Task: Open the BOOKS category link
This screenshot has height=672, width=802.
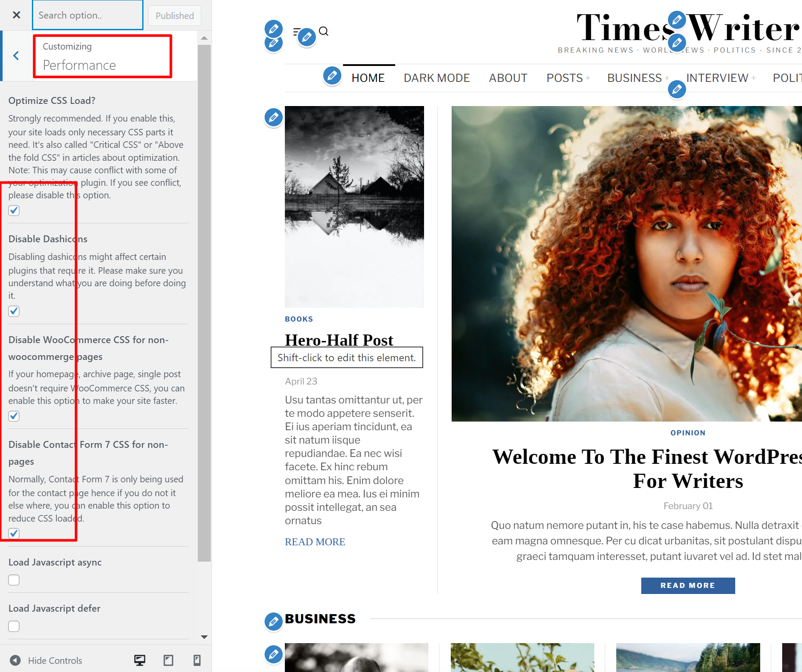Action: (299, 319)
